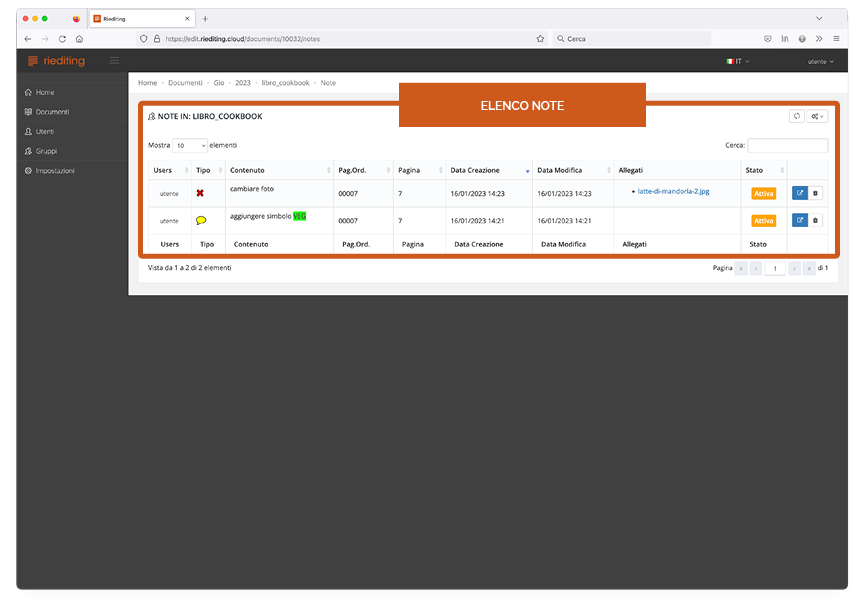Click the red X type icon

coord(200,193)
